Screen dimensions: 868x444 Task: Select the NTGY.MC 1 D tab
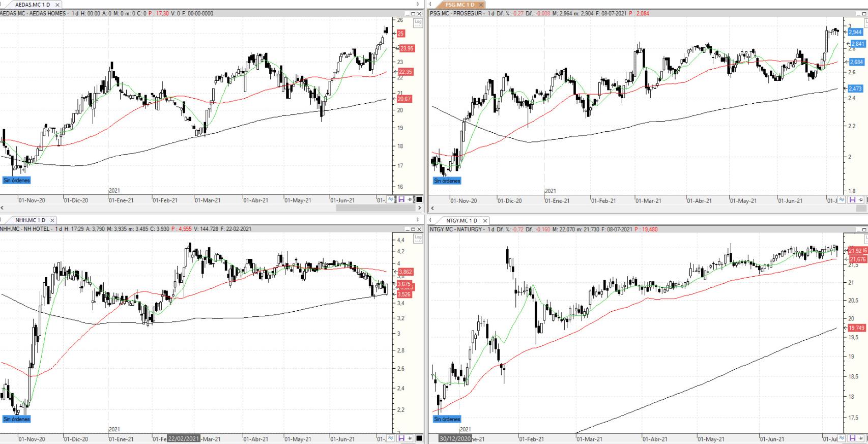pyautogui.click(x=461, y=221)
